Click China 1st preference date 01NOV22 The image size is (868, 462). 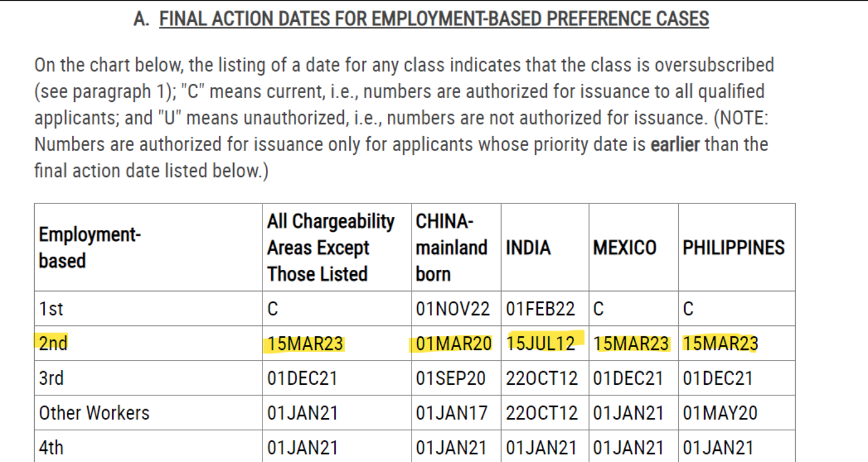(453, 309)
